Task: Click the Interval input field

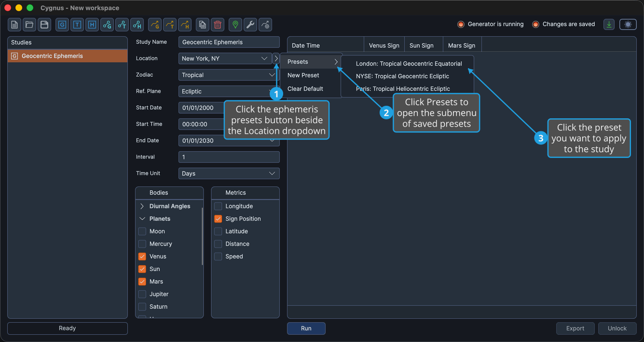Action: tap(229, 157)
